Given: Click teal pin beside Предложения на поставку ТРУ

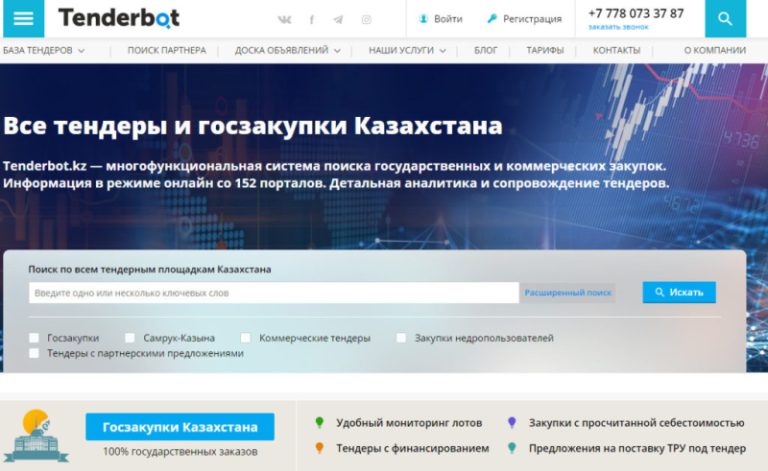Looking at the screenshot, I should click(512, 448).
